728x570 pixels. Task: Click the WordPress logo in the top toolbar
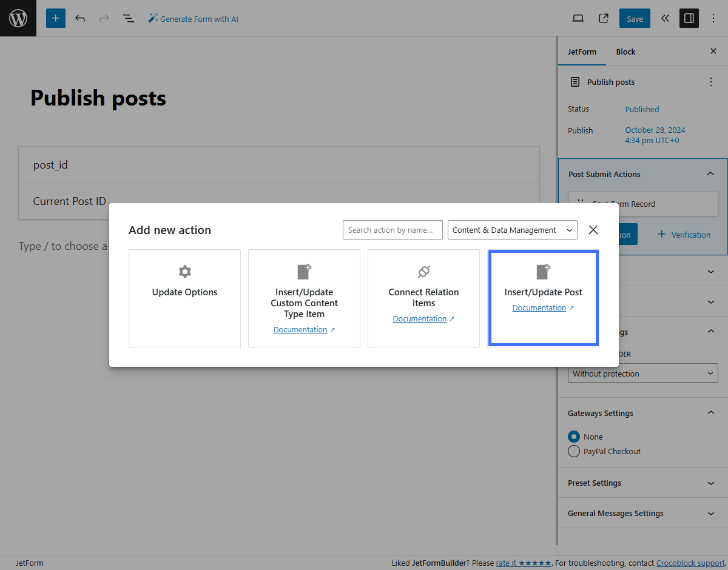18,18
